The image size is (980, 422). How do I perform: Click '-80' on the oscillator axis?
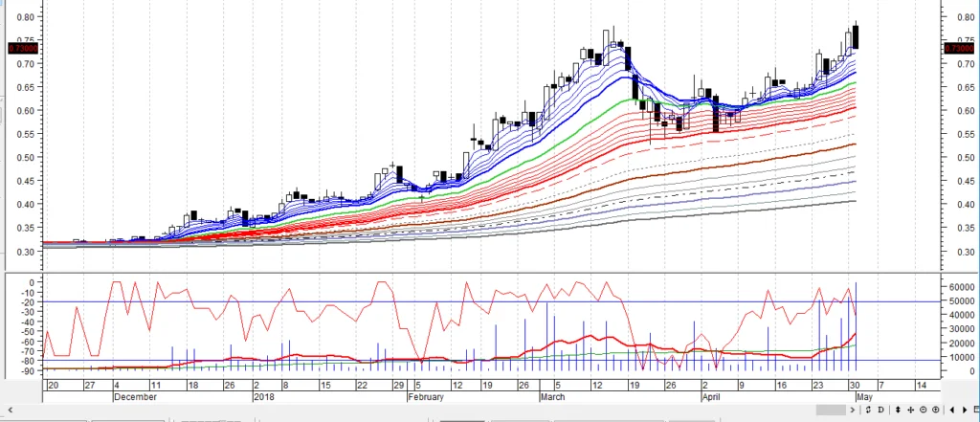[28, 361]
